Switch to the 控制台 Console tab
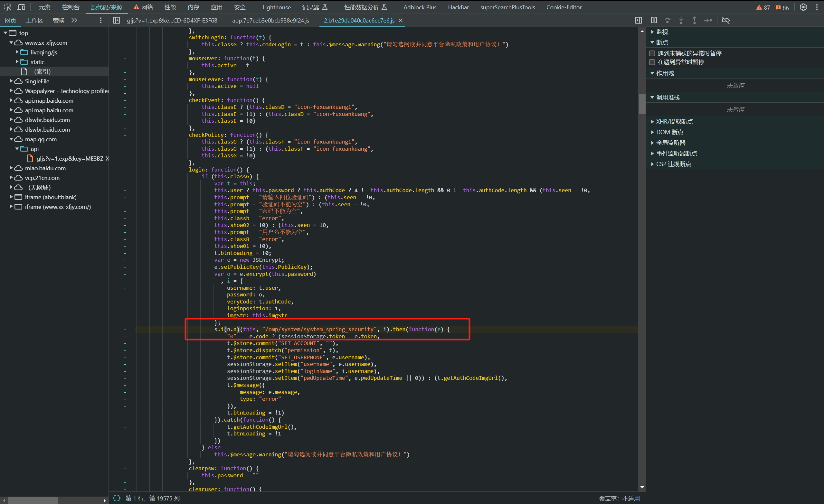 71,7
